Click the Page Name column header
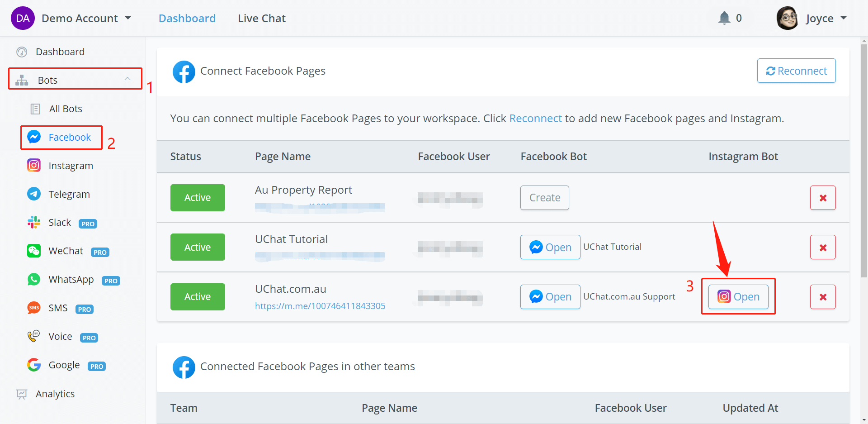Screen dimensions: 868x424 coord(283,157)
